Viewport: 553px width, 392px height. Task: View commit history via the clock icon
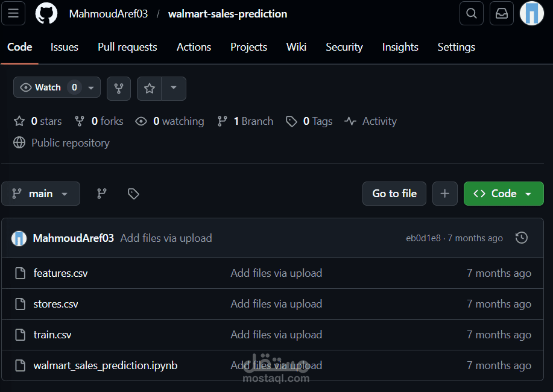coord(521,238)
